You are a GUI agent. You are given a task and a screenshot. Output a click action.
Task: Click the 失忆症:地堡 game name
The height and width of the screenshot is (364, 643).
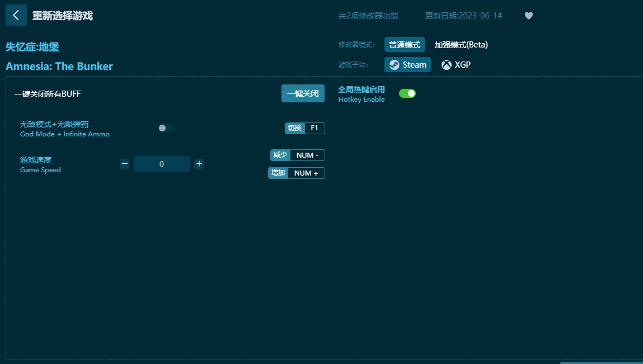coord(32,47)
